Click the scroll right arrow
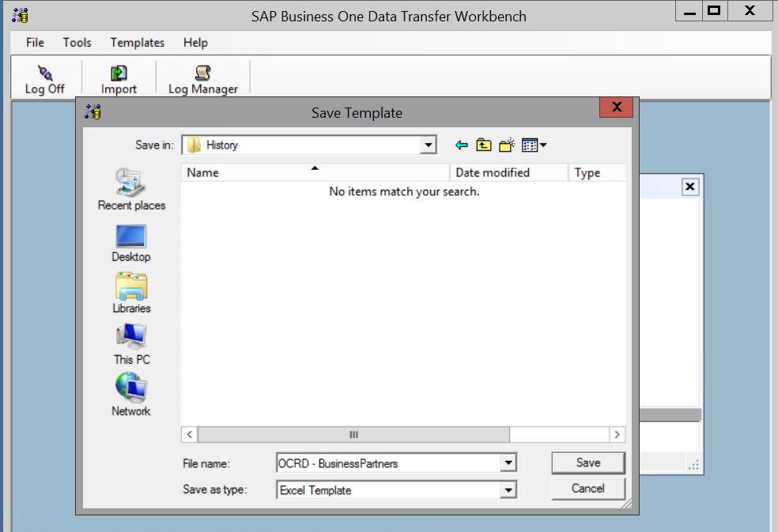The height and width of the screenshot is (532, 778). click(617, 434)
